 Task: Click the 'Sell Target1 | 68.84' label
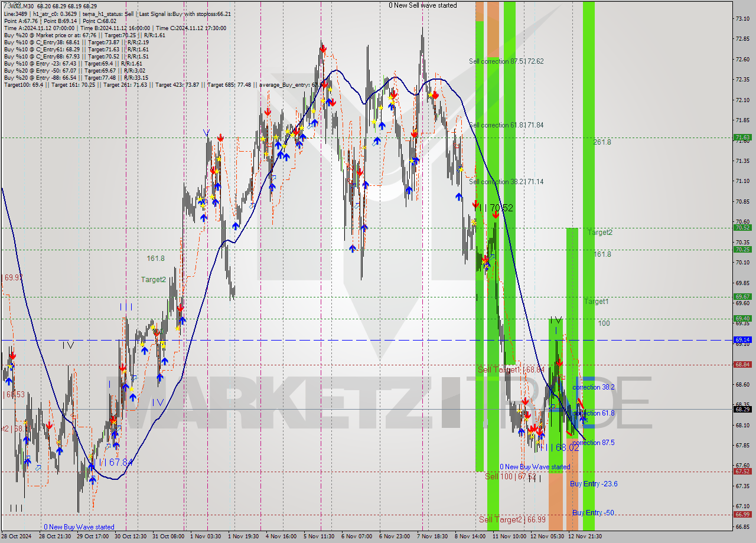(511, 369)
